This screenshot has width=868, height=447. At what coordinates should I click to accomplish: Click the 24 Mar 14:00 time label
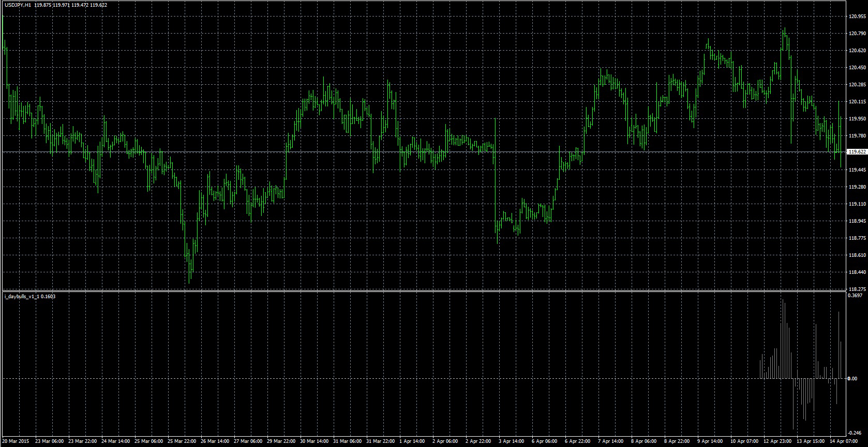(x=116, y=442)
